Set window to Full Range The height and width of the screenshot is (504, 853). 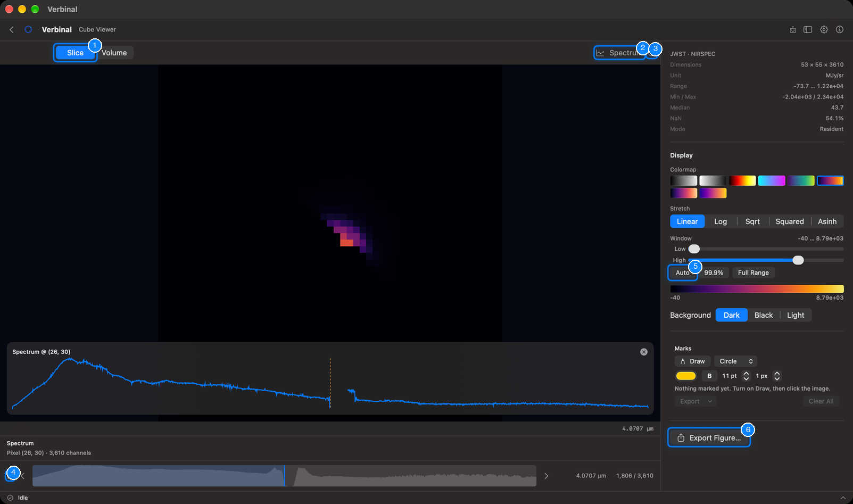tap(753, 272)
